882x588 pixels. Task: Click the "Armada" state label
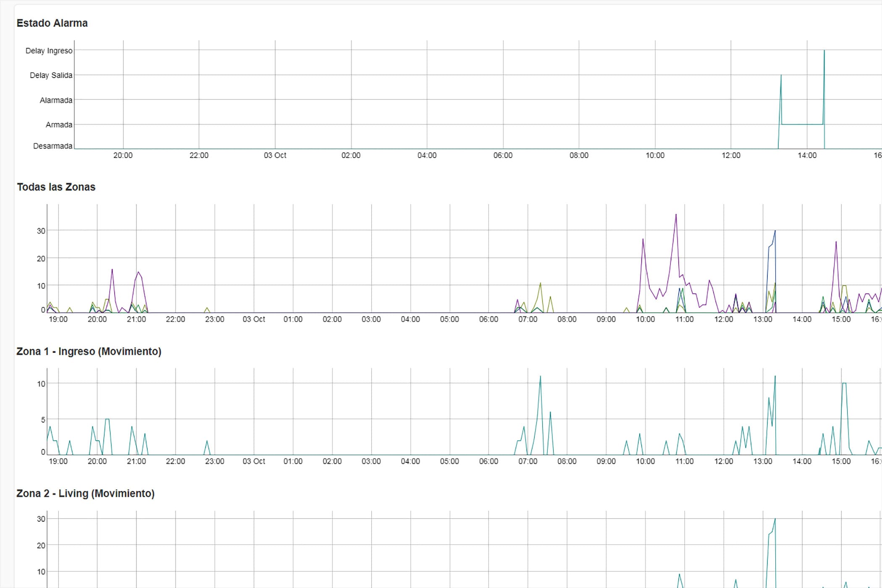click(59, 125)
